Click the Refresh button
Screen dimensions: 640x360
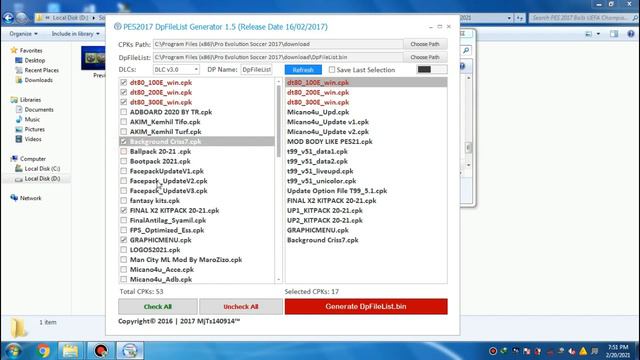pyautogui.click(x=303, y=70)
